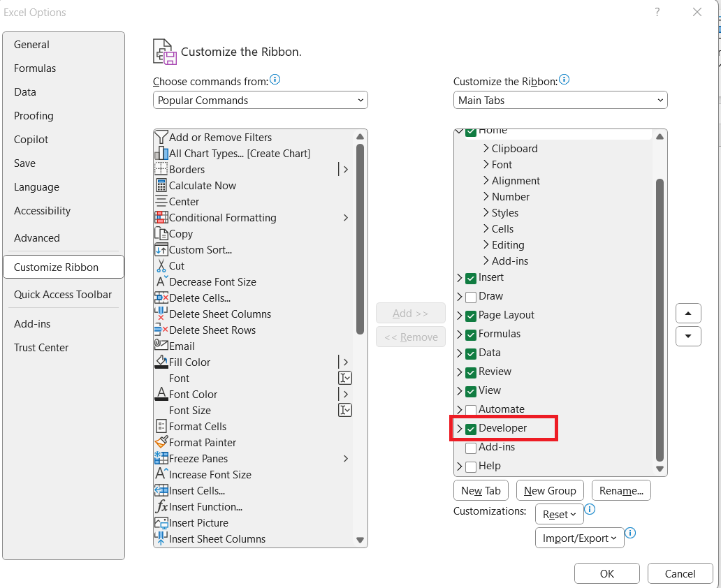This screenshot has width=721, height=588.
Task: Expand the Alignment group
Action: tap(486, 180)
